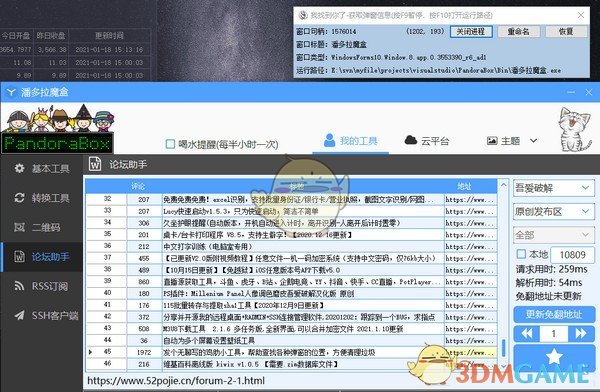Screen dimensions: 600x392
Task: Open address link of row 39
Action: point(470,282)
